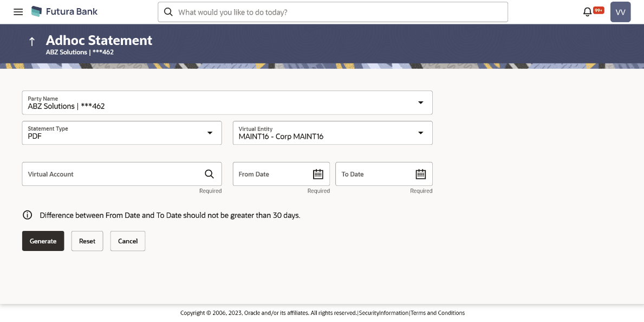The height and width of the screenshot is (322, 644).
Task: Click the search magnifier icon in top bar
Action: click(x=168, y=12)
